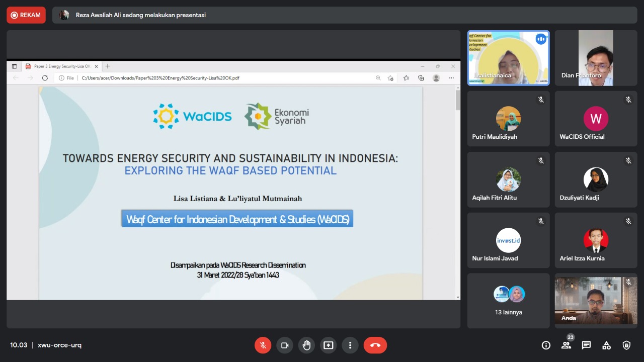Click the blue 'Waqf Center for Indonesian Development' banner
This screenshot has height=362, width=644.
[x=237, y=219]
